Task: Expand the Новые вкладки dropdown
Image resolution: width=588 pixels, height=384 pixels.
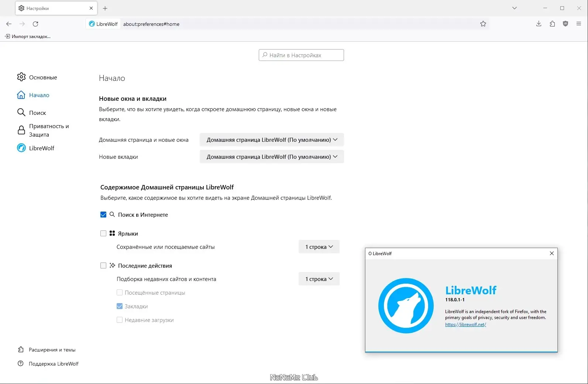Action: tap(272, 157)
